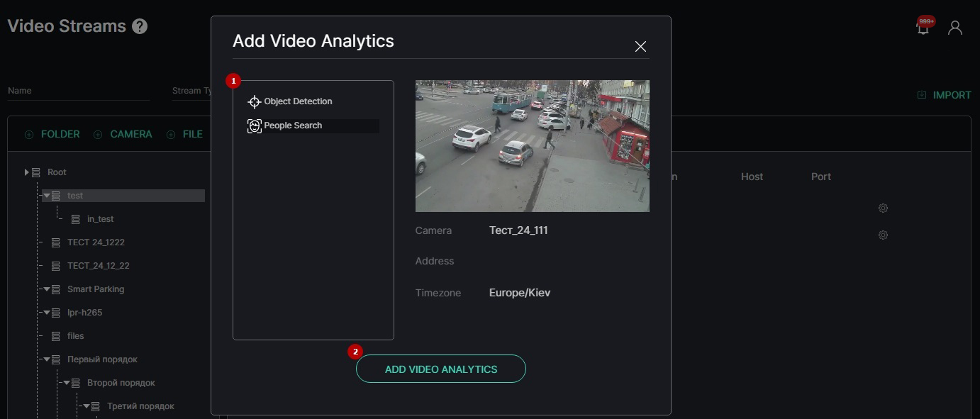Add a new FOLDER
Image resolution: width=980 pixels, height=419 pixels.
(52, 134)
